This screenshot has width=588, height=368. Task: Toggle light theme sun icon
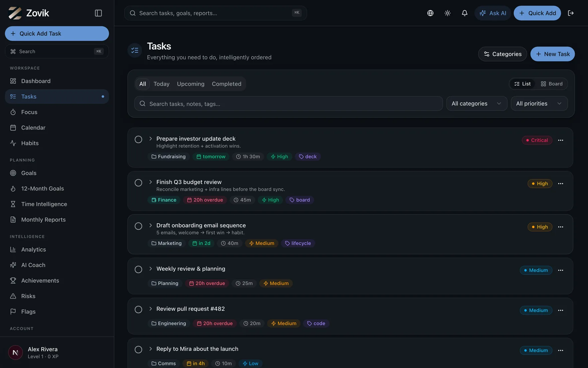[447, 13]
